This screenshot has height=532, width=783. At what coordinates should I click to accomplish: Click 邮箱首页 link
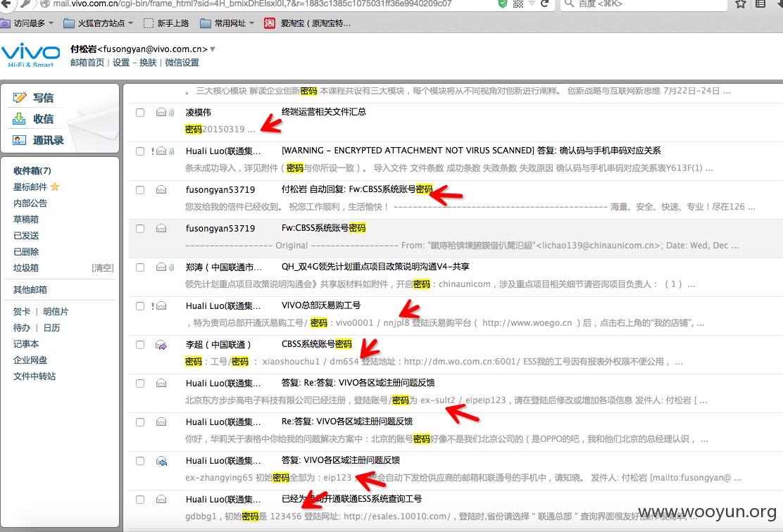click(x=87, y=63)
